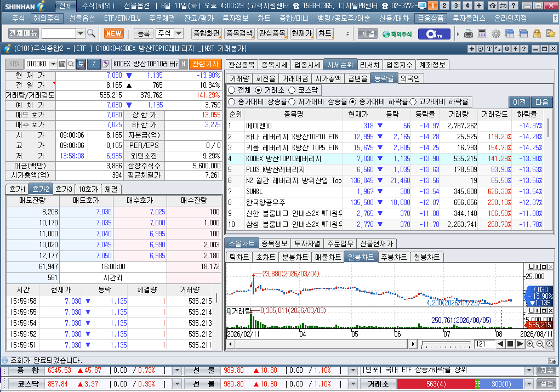Click the purple memo note icon
The width and height of the screenshot is (559, 392).
click(x=105, y=64)
